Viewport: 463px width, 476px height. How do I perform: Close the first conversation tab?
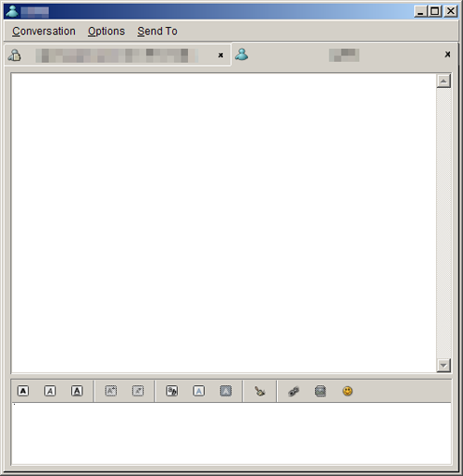[220, 56]
